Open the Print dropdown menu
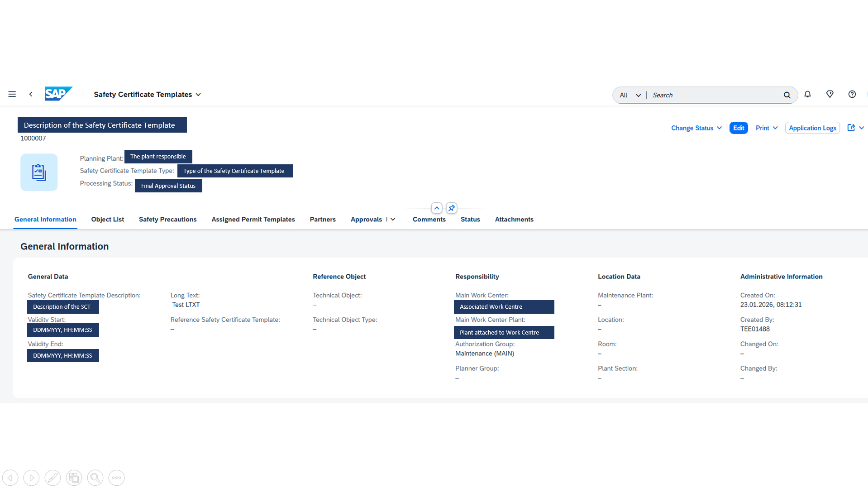 (766, 128)
